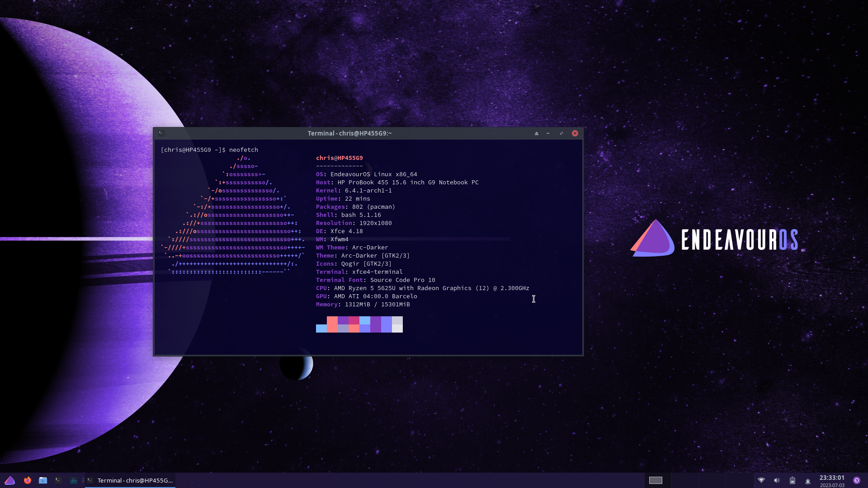Click the Terminal window title text

349,133
